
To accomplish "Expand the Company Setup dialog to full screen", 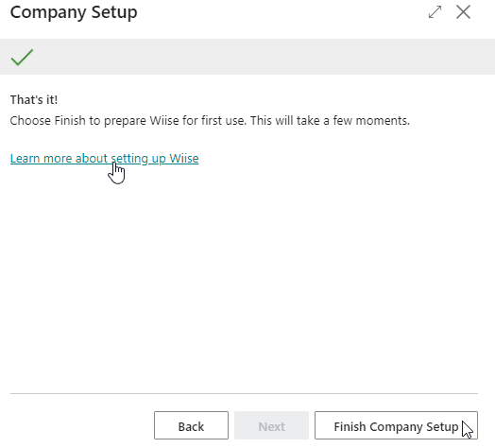I will tap(435, 12).
